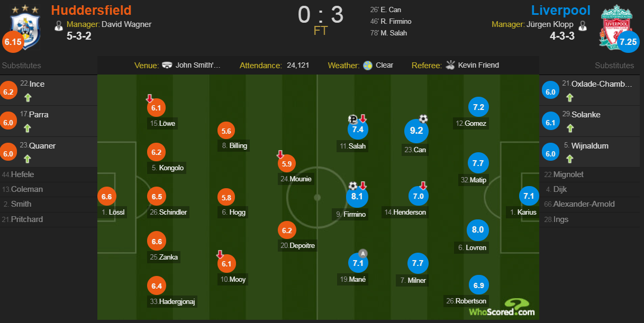Click the clear weather sun icon
The image size is (644, 323).
tap(368, 66)
